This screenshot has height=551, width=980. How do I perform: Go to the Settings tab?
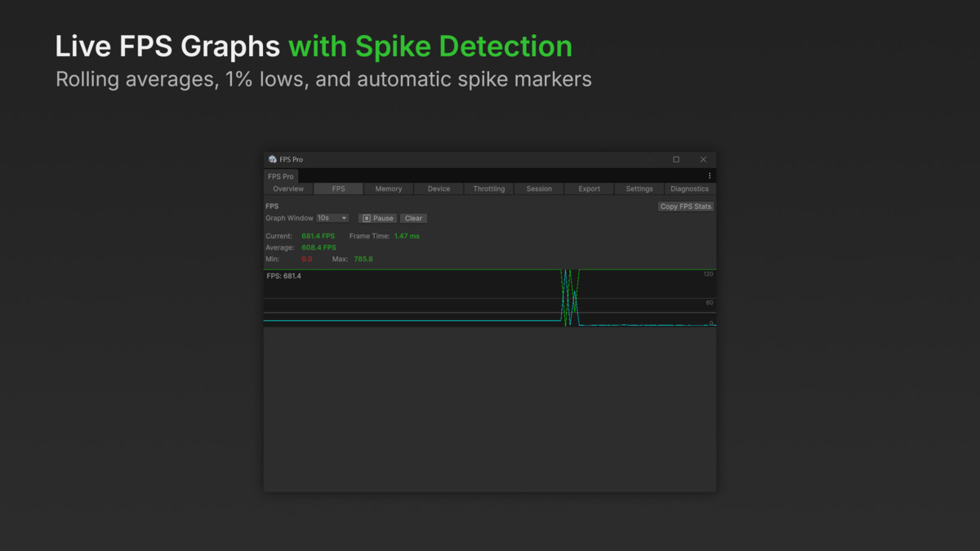click(639, 189)
